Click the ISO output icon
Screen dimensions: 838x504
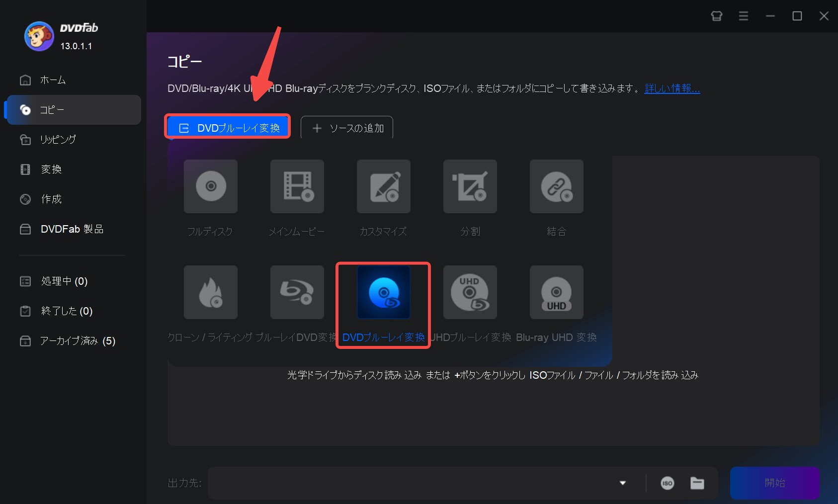pos(668,483)
